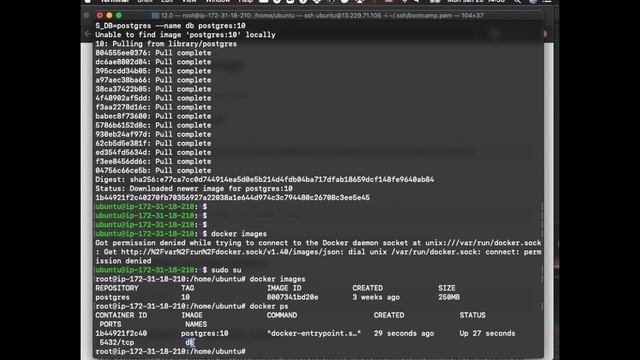Click the long container ID 1b44921f2c40270 line
This screenshot has width=640, height=360.
coord(233,198)
